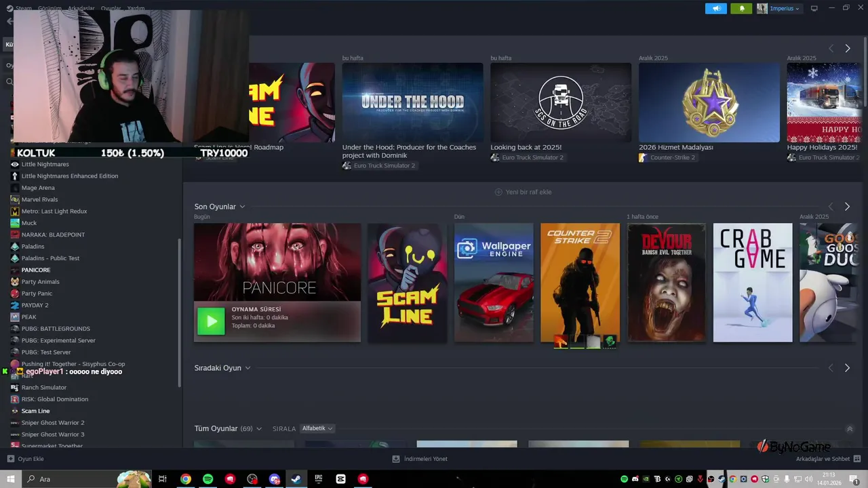Click the green PANICORE play button
The image size is (868, 488).
[211, 321]
